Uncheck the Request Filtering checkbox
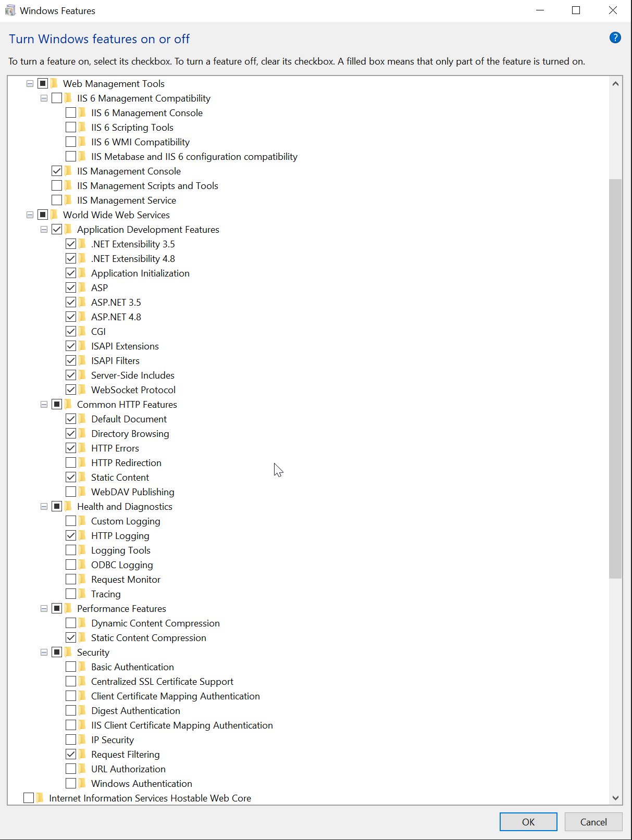The height and width of the screenshot is (840, 632). click(71, 754)
